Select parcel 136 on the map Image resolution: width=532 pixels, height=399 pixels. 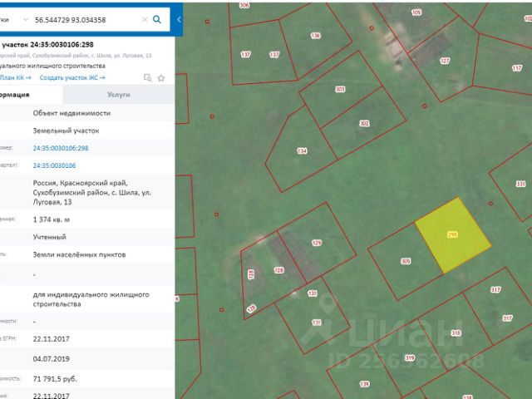coord(314,36)
